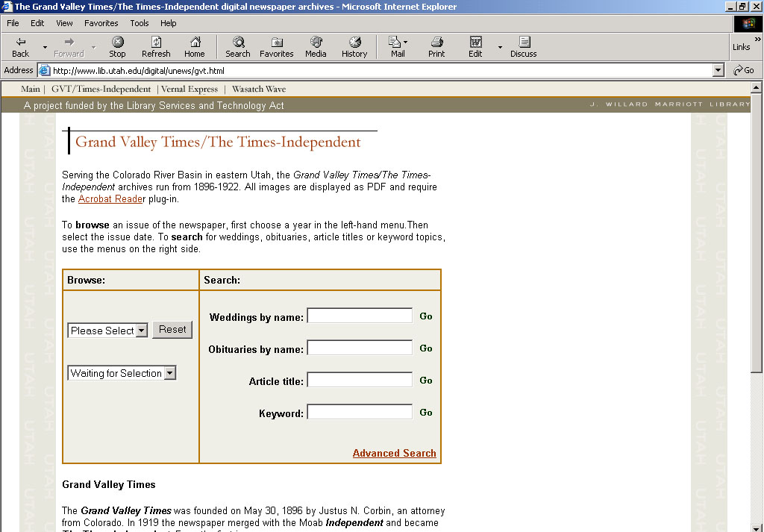Open the Waiting for Selection dropdown
The image size is (764, 532).
pyautogui.click(x=122, y=373)
